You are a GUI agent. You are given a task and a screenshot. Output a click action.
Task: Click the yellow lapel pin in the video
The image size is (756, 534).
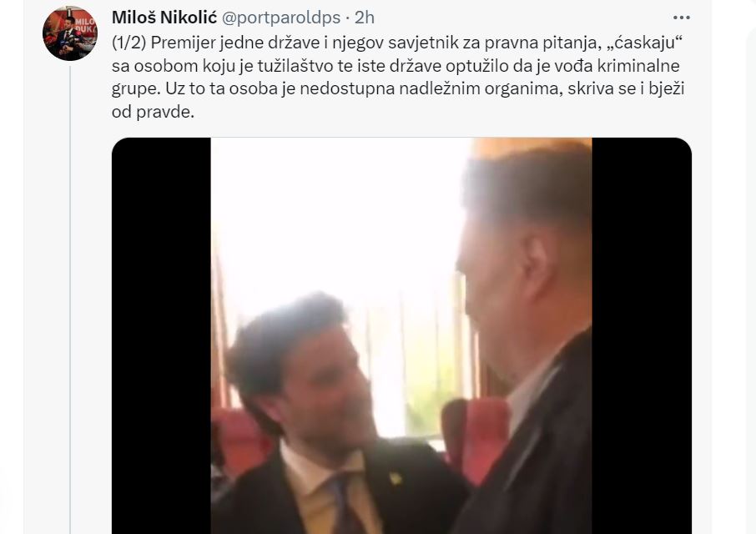point(396,479)
